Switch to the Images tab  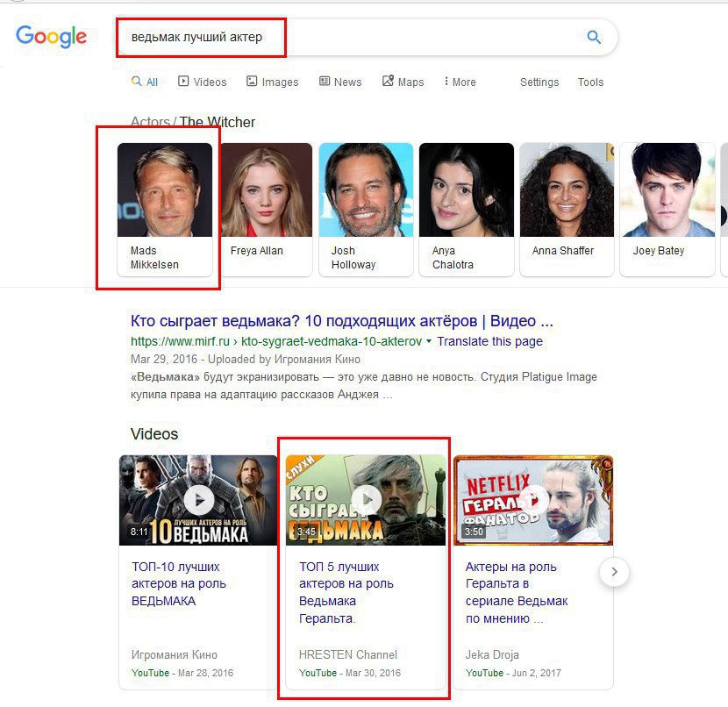coord(272,82)
